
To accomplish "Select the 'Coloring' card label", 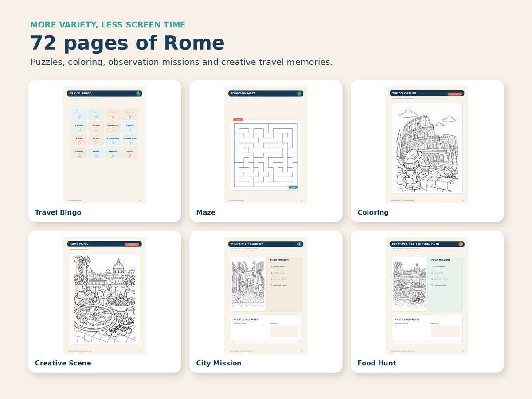I will [373, 212].
